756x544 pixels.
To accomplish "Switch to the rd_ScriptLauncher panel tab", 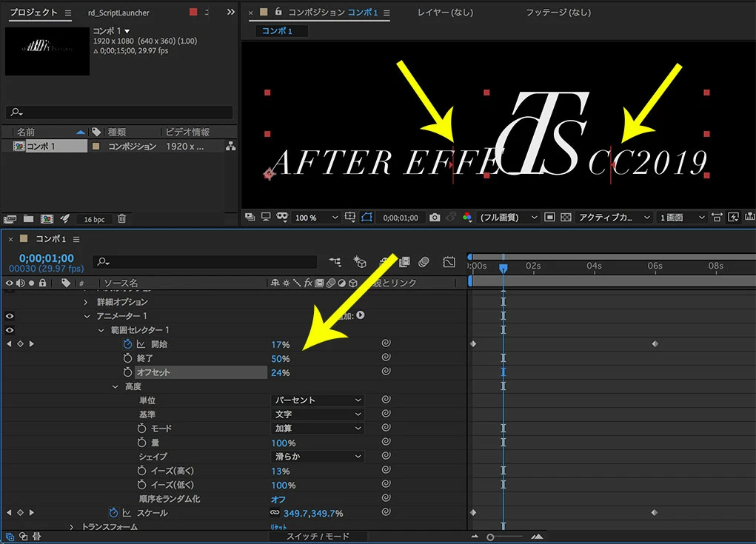I will click(118, 13).
